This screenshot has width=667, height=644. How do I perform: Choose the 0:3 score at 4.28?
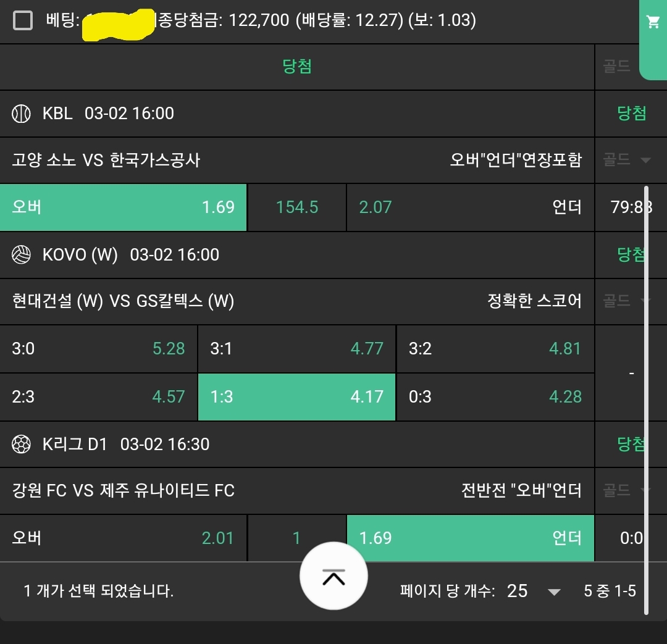495,396
